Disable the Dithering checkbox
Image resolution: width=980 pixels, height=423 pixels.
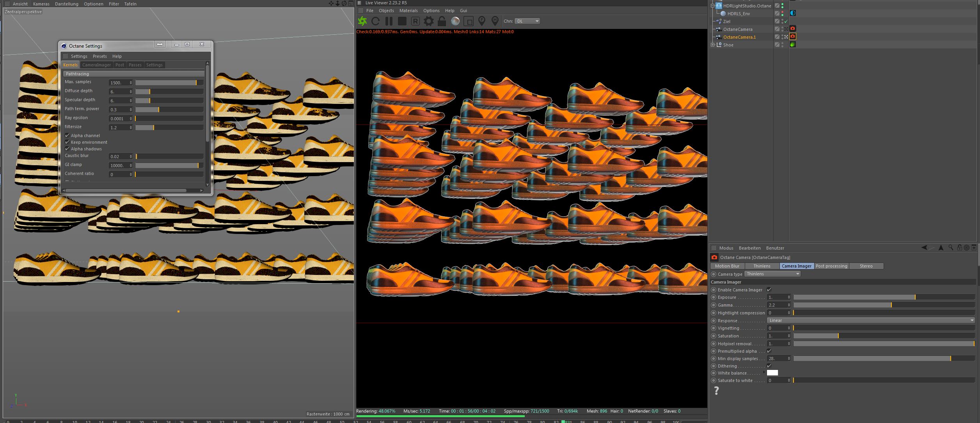[x=769, y=366]
